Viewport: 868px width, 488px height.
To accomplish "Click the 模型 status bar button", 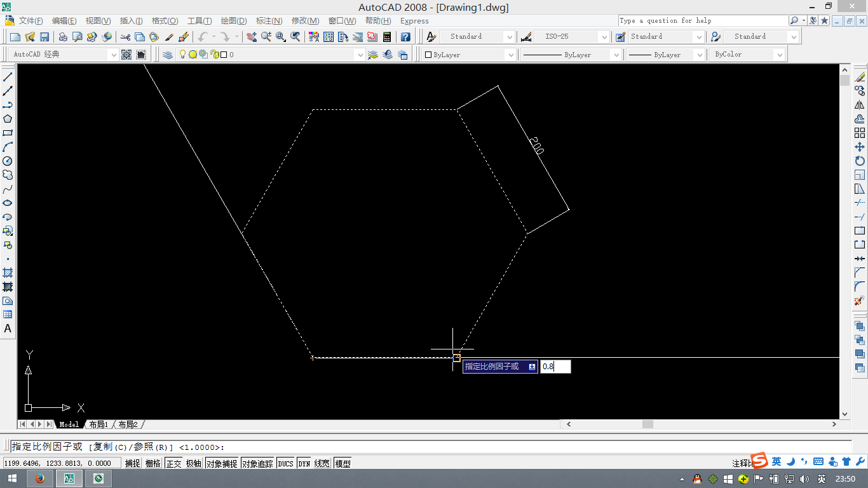I will 342,463.
